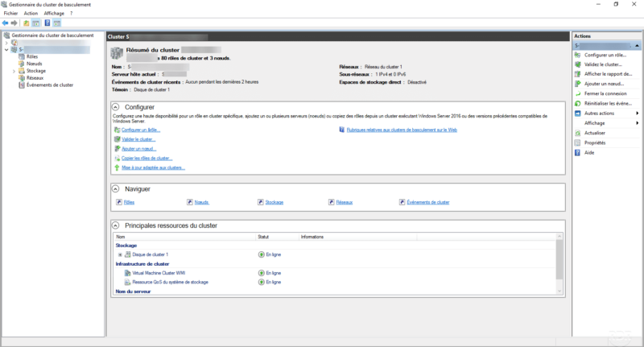Navigate to the Nœuds link
Screen dimensions: 644x347
pyautogui.click(x=202, y=202)
